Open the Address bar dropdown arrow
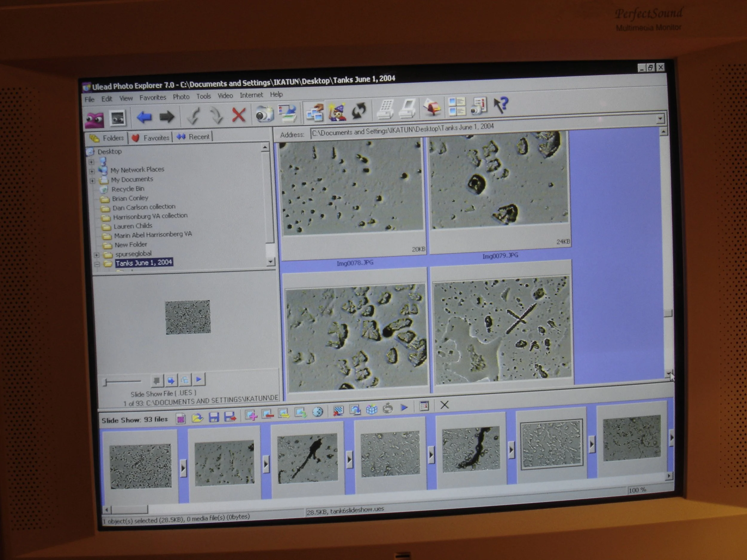Screen dimensions: 747x560 [x=660, y=119]
